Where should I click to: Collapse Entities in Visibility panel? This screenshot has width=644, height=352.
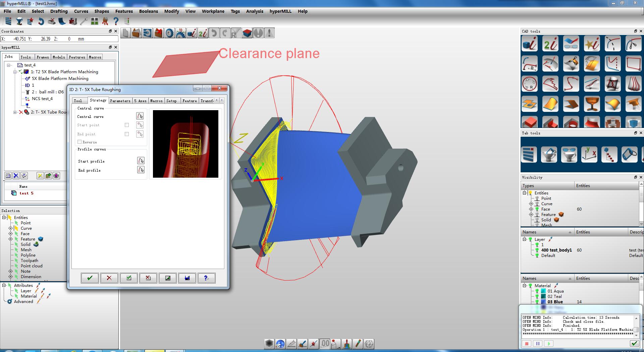click(x=525, y=193)
